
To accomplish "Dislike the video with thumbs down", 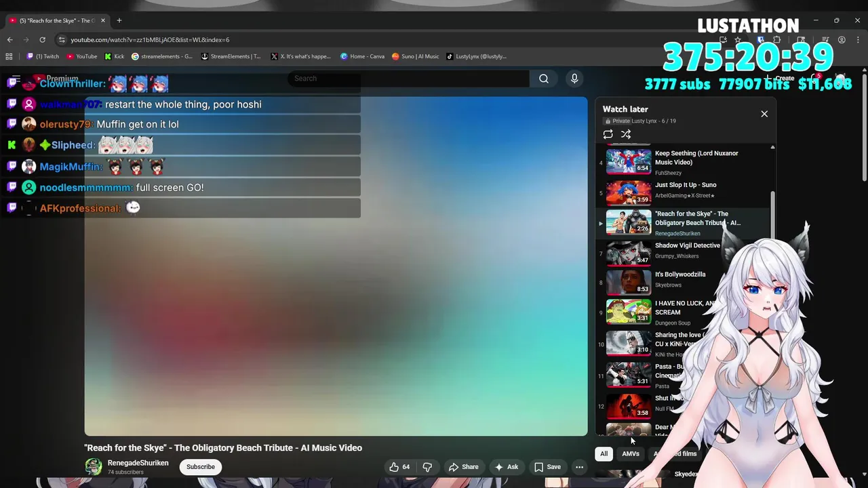I will (x=427, y=467).
